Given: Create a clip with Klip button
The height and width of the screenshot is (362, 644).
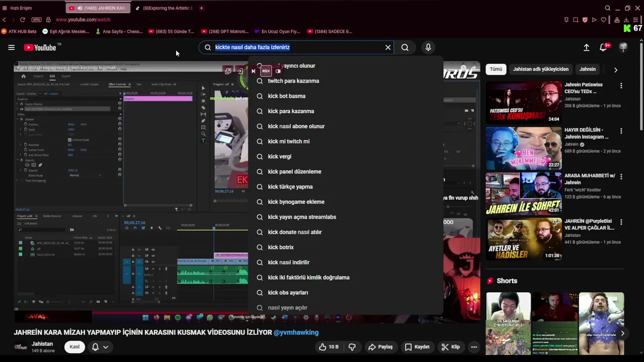Looking at the screenshot, I should coord(450,347).
